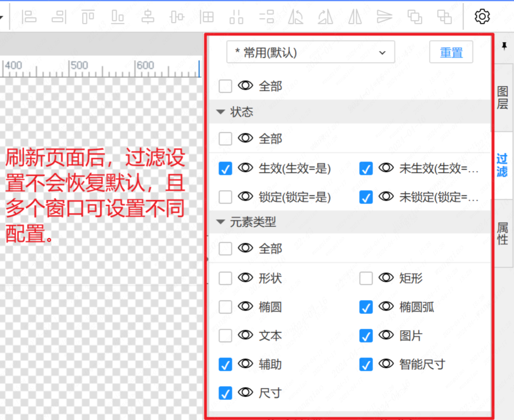Toggle eye icon next to 尺寸
This screenshot has width=514, height=420.
pyautogui.click(x=245, y=392)
